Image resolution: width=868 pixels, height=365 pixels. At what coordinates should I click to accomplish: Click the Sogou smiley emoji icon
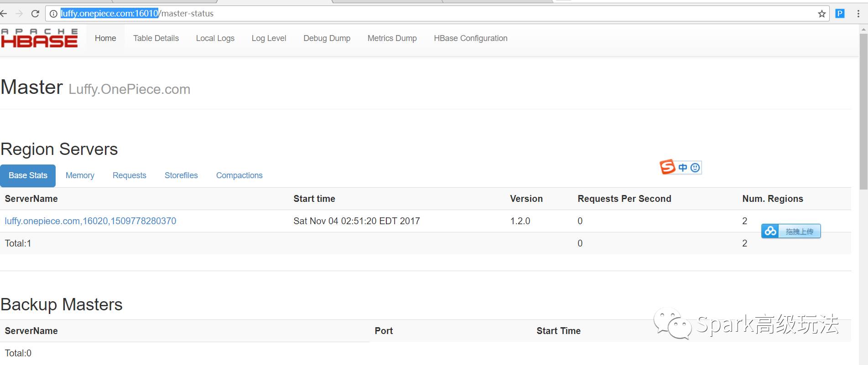(x=695, y=168)
